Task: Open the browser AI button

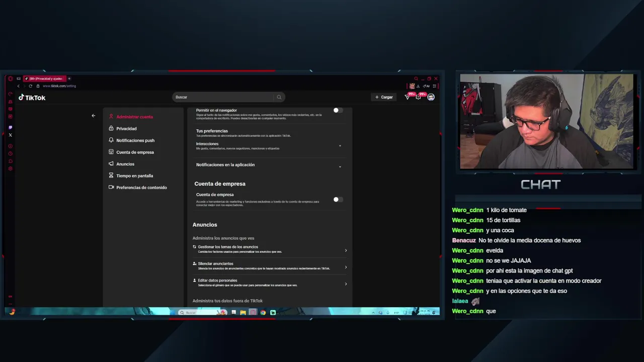Action: tap(426, 86)
